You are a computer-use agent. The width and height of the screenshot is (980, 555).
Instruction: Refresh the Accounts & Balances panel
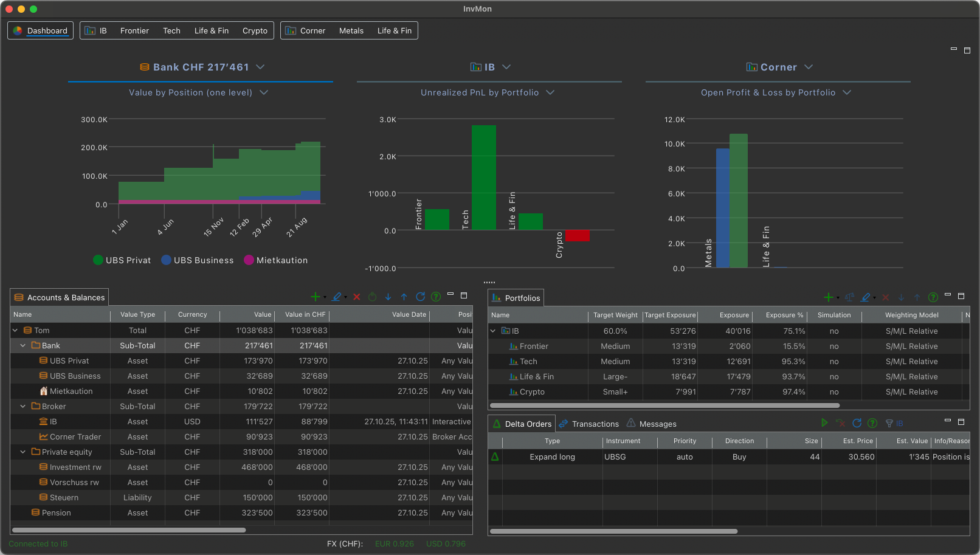click(x=420, y=297)
